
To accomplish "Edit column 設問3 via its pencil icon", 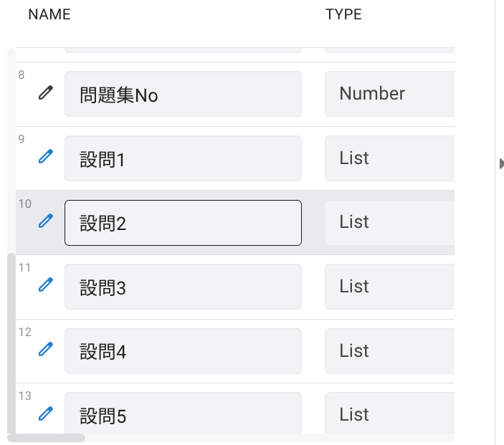I will click(x=46, y=285).
